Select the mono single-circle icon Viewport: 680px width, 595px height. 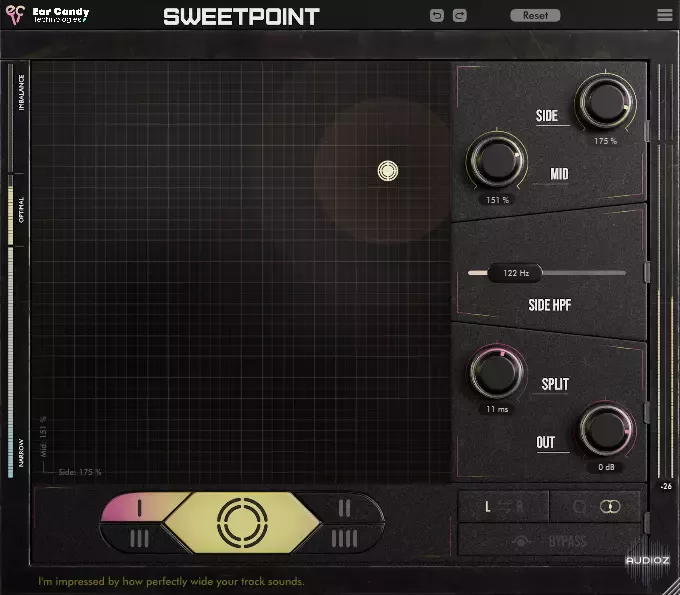click(x=579, y=507)
